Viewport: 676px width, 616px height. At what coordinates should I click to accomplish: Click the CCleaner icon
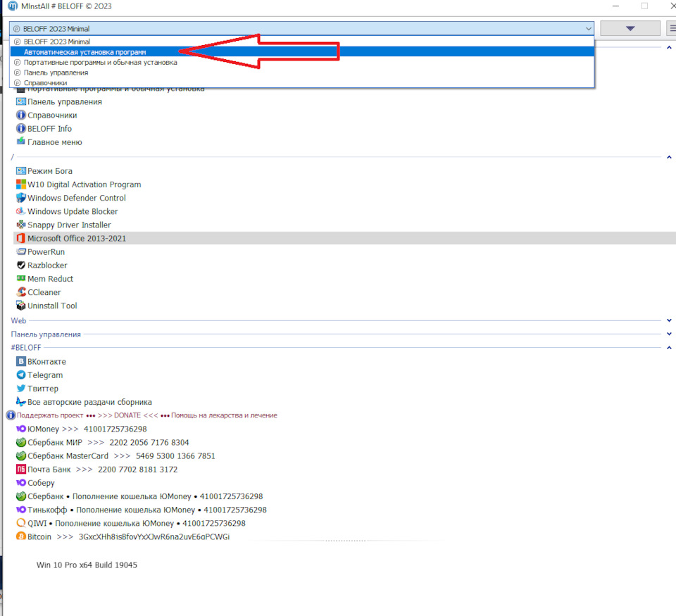(x=20, y=292)
